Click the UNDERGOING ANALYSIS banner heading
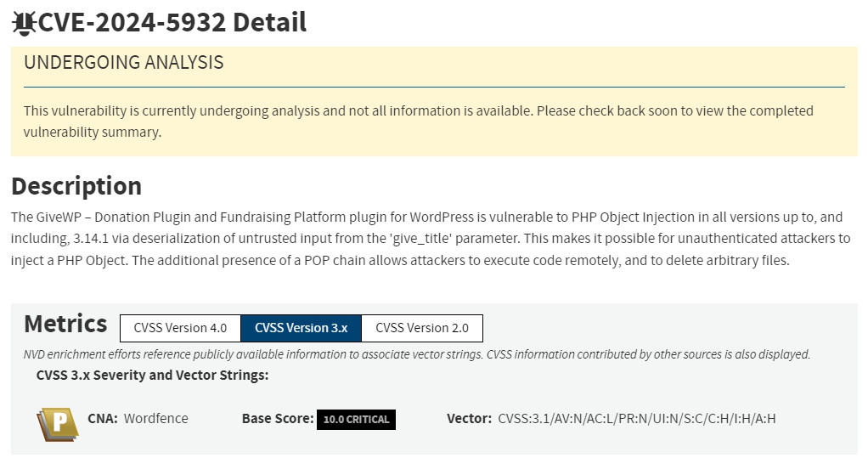Viewport: 868px width, 469px height. [124, 63]
